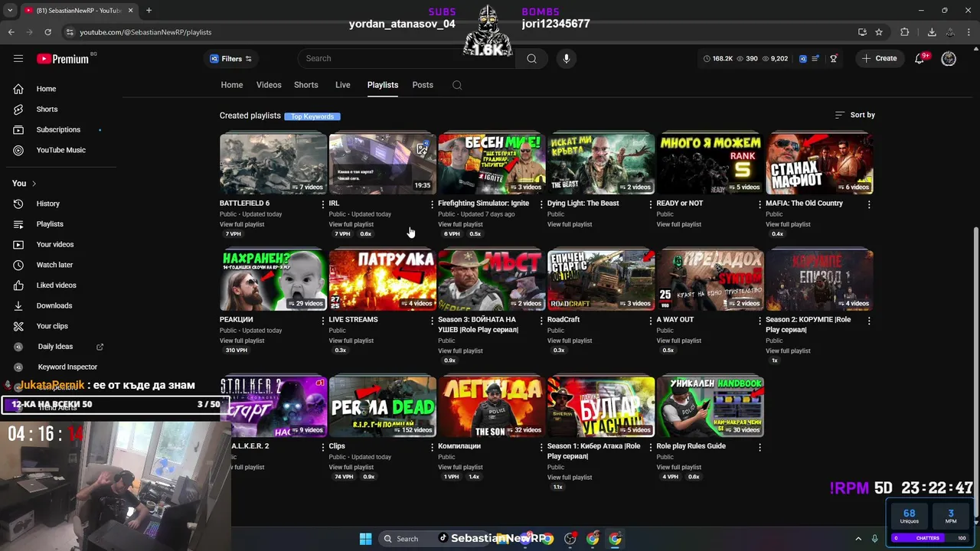Open the Sort by dropdown
The image size is (980, 551).
point(854,115)
